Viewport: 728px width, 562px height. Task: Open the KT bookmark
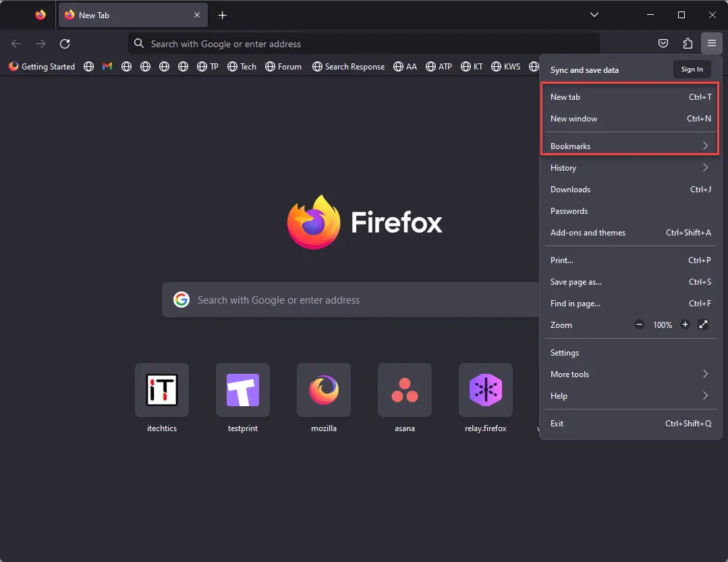coord(472,66)
